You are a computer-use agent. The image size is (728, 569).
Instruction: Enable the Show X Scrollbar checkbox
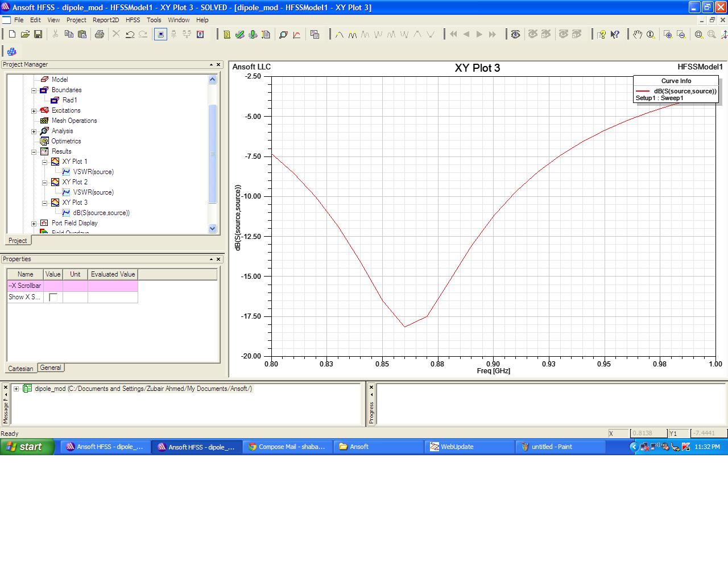(x=53, y=297)
